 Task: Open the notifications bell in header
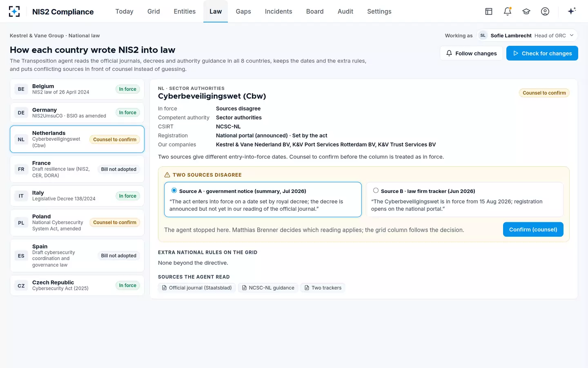(508, 11)
